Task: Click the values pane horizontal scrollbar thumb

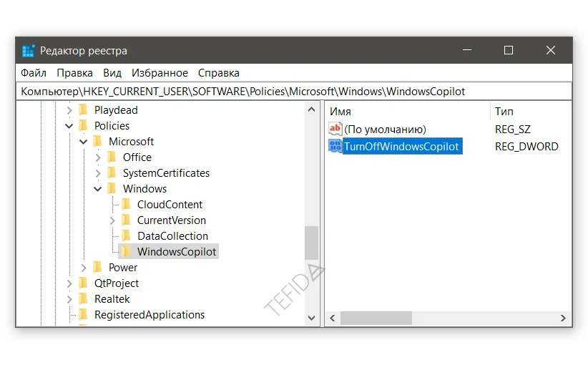Action: tap(376, 318)
